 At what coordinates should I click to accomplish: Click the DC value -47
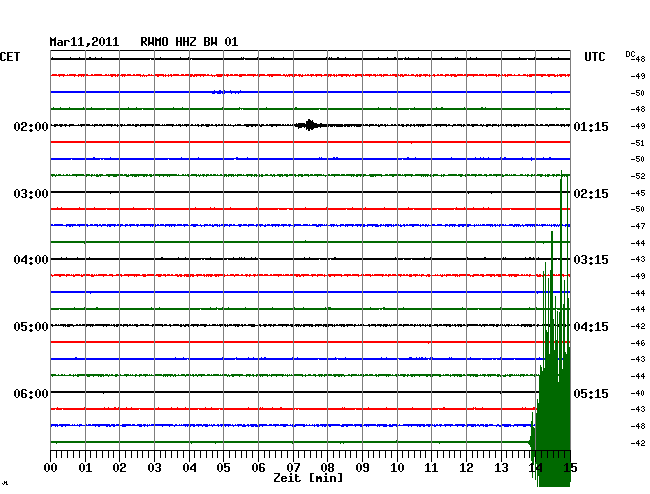coord(638,226)
